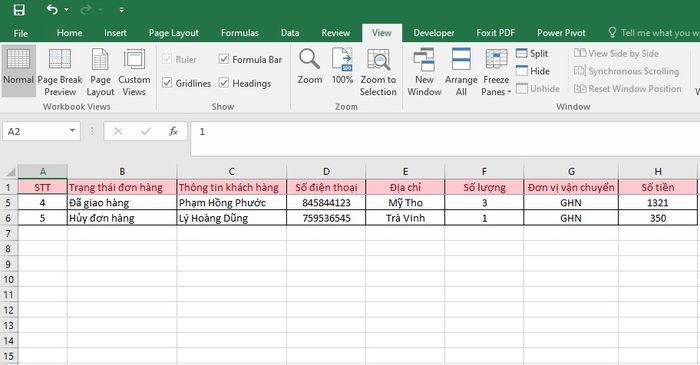Click the Save icon in title bar
The width and height of the screenshot is (700, 365).
click(19, 9)
